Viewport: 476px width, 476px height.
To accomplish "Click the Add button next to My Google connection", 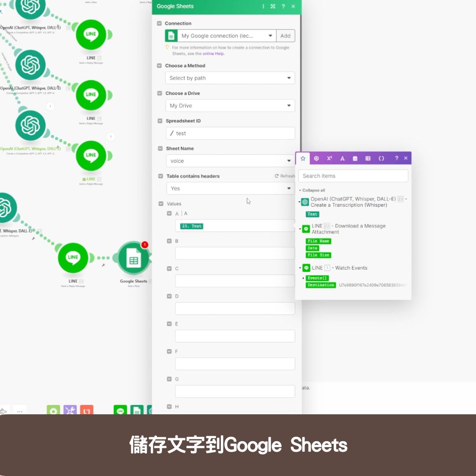I will 286,36.
